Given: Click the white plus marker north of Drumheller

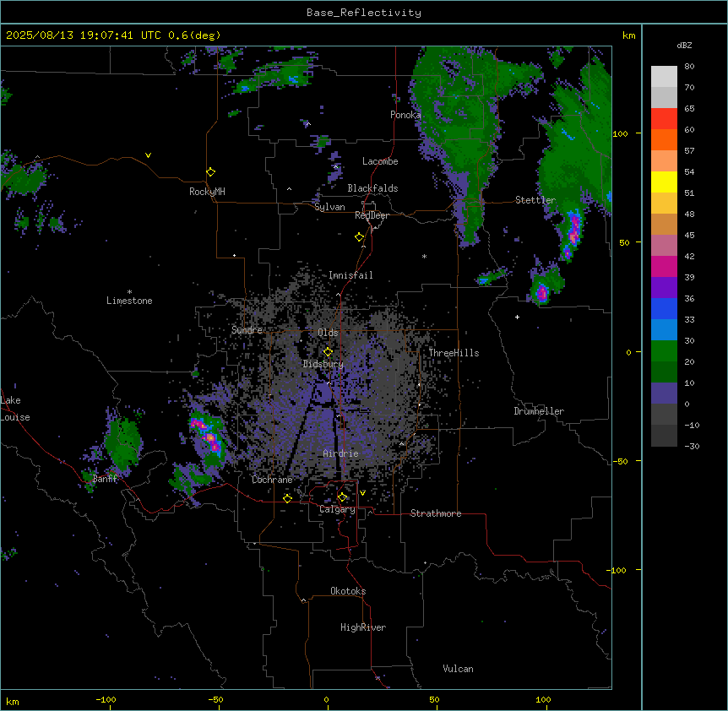Looking at the screenshot, I should pyautogui.click(x=517, y=317).
